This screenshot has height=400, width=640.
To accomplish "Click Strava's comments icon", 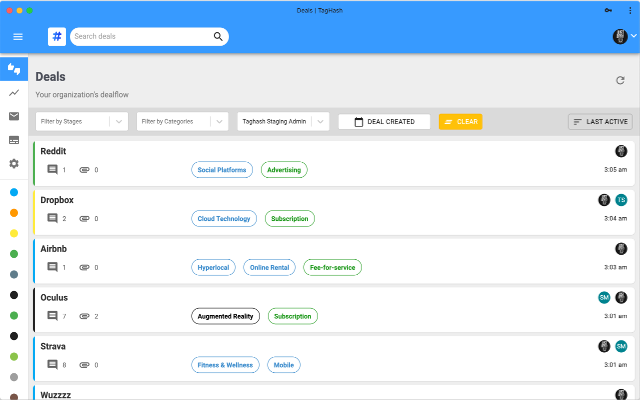I will [52, 364].
